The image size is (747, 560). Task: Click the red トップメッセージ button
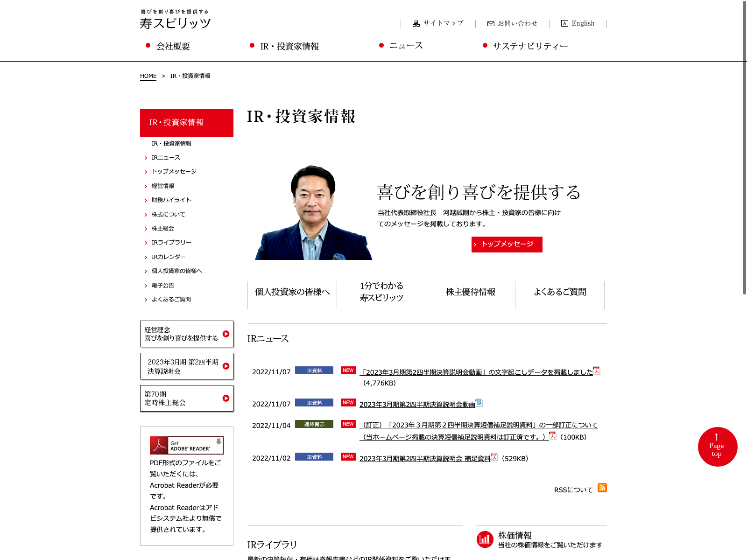[x=507, y=244]
